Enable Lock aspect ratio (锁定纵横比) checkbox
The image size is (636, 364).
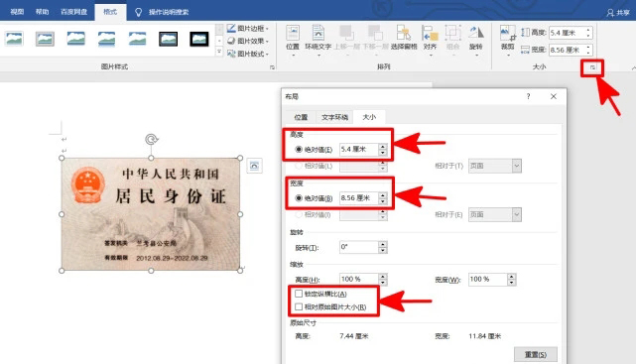click(x=299, y=294)
